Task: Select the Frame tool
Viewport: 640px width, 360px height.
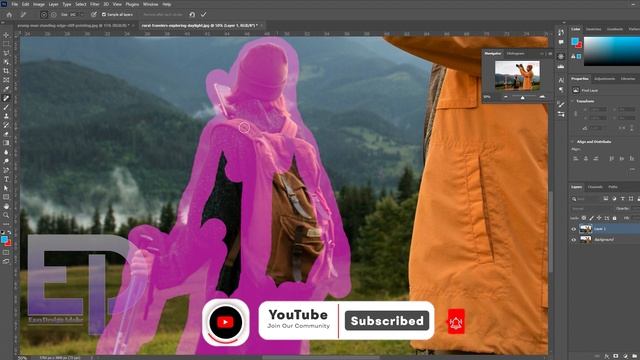Action: pyautogui.click(x=6, y=80)
